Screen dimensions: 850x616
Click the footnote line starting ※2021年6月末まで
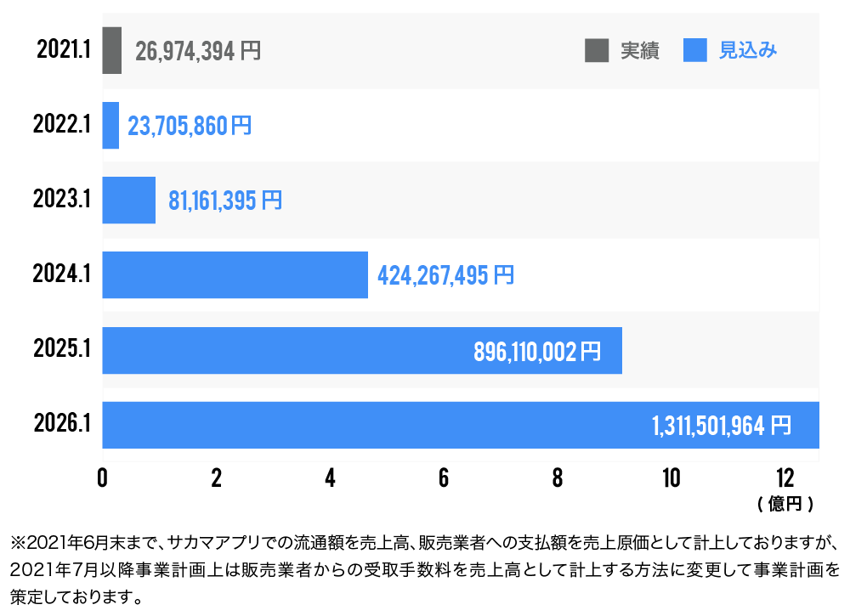point(425,542)
